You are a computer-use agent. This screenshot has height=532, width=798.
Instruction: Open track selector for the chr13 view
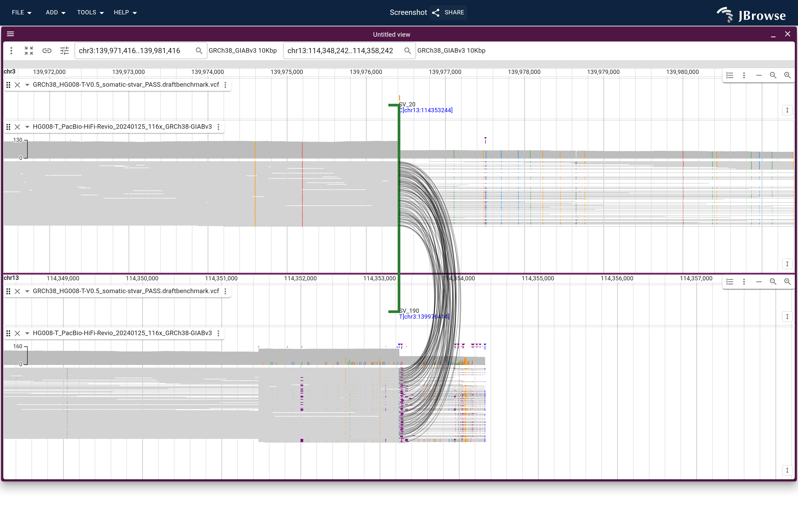[x=730, y=282]
